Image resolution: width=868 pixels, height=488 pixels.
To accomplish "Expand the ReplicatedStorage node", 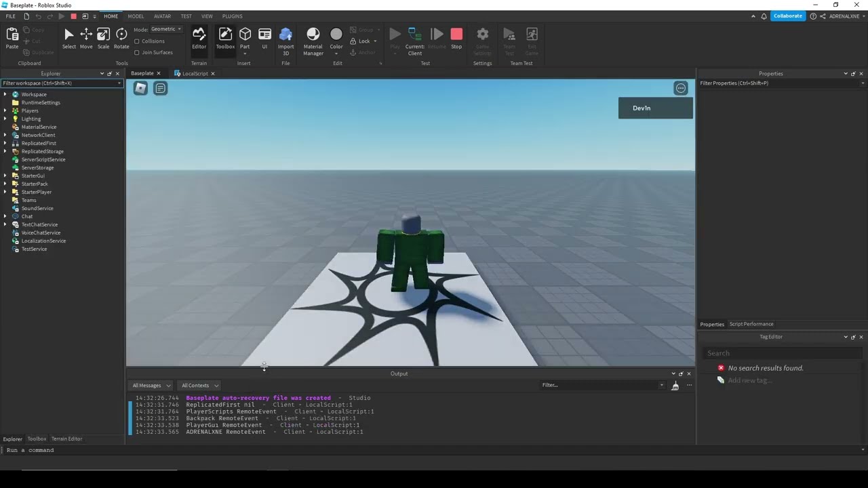I will [x=5, y=151].
